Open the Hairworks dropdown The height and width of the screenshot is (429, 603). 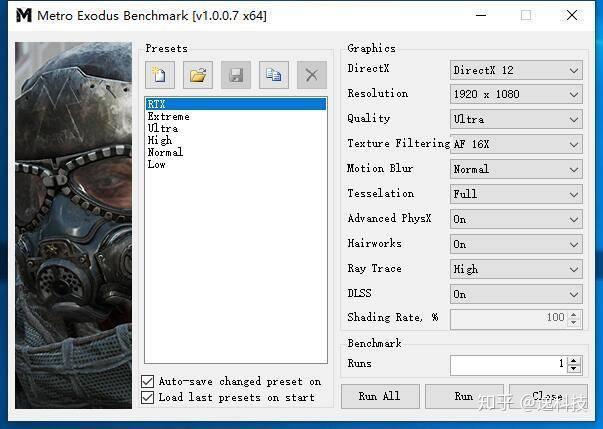point(516,244)
